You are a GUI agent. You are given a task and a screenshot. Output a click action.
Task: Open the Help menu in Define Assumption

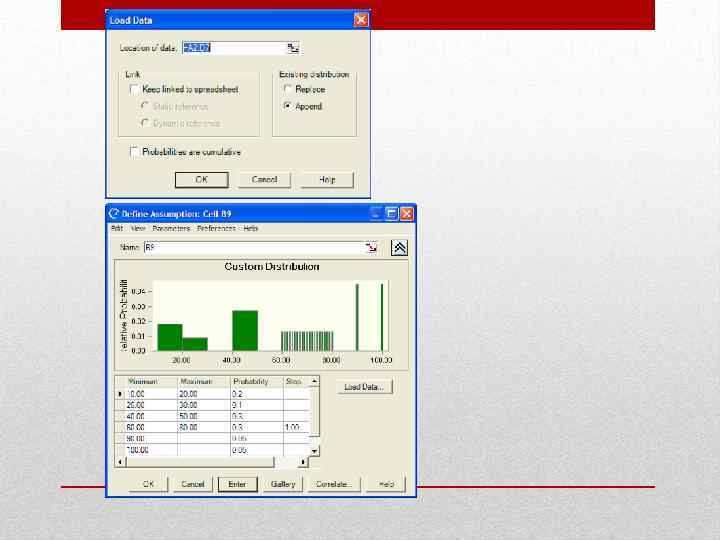tap(251, 228)
